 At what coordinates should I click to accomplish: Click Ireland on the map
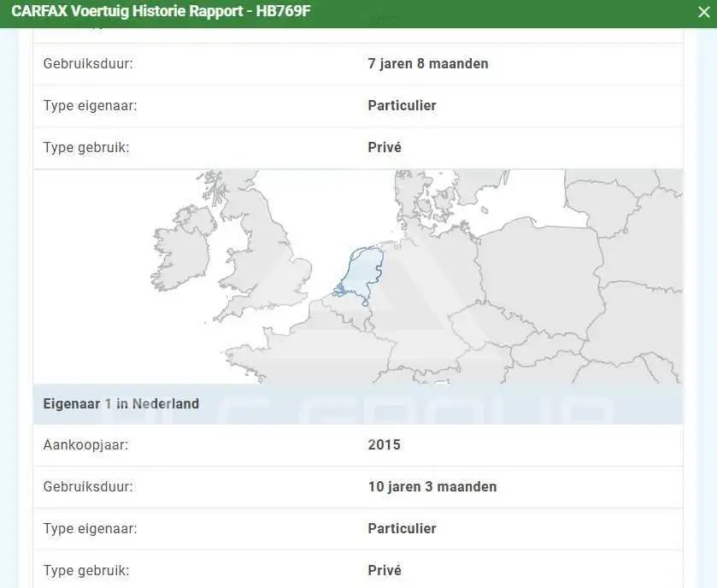pyautogui.click(x=182, y=251)
